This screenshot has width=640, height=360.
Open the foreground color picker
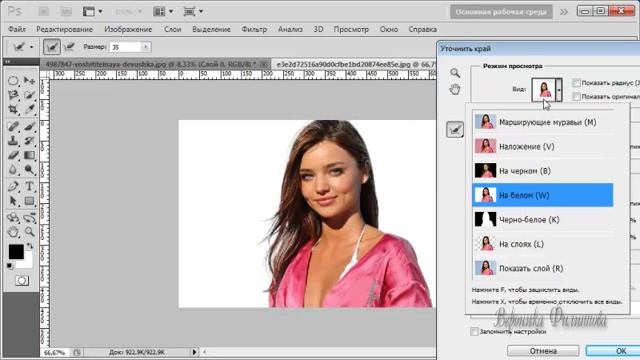click(x=16, y=251)
